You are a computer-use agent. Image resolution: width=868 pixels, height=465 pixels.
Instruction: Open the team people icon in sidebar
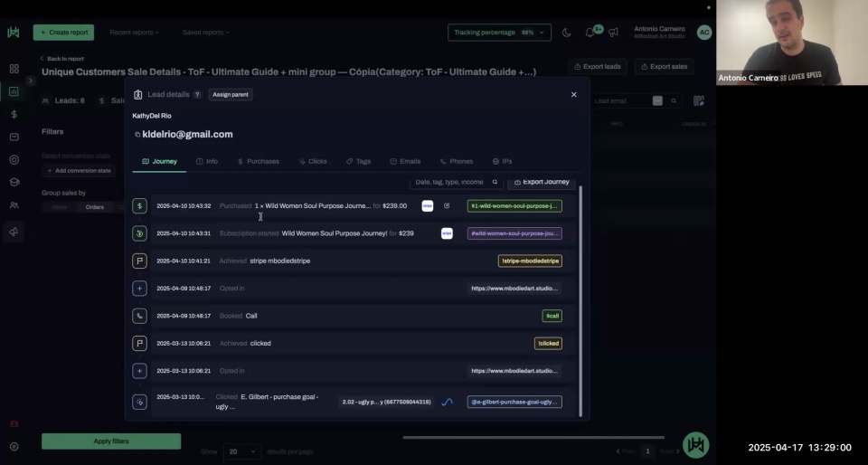(x=14, y=204)
